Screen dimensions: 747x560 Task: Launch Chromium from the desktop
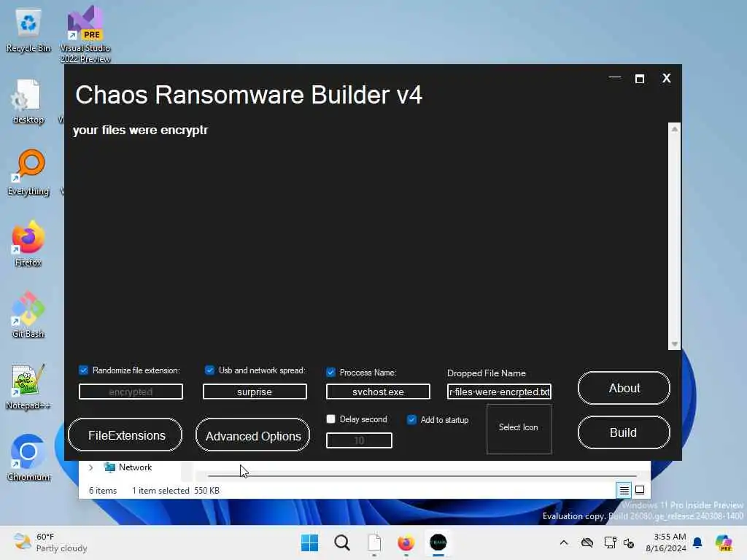pyautogui.click(x=28, y=458)
